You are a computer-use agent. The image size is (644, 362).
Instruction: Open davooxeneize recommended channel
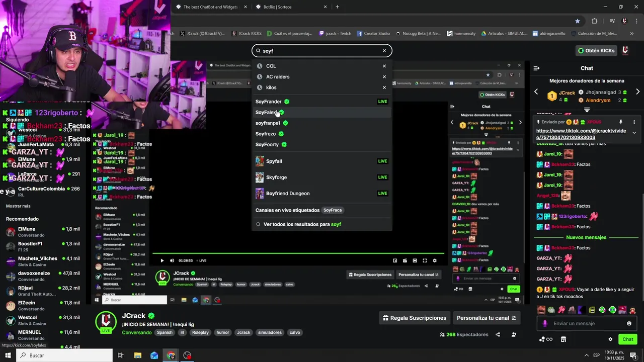pyautogui.click(x=43, y=276)
